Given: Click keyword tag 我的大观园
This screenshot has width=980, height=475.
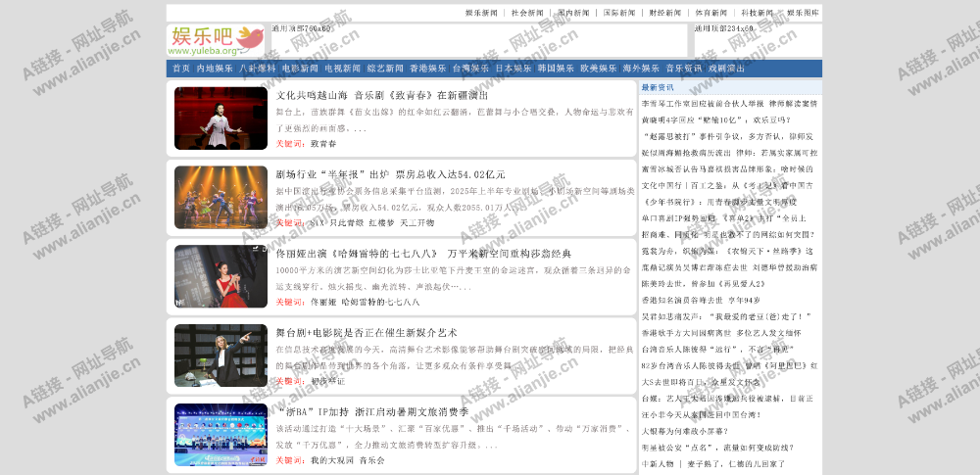Looking at the screenshot, I should tap(332, 460).
